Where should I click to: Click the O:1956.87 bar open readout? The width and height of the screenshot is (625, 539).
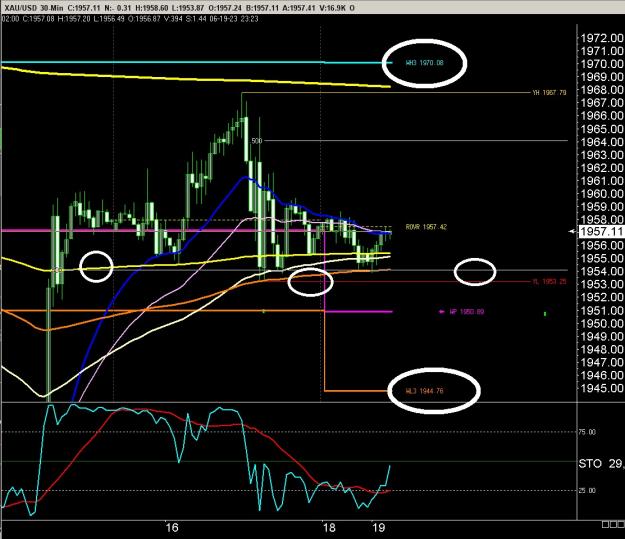[144, 18]
